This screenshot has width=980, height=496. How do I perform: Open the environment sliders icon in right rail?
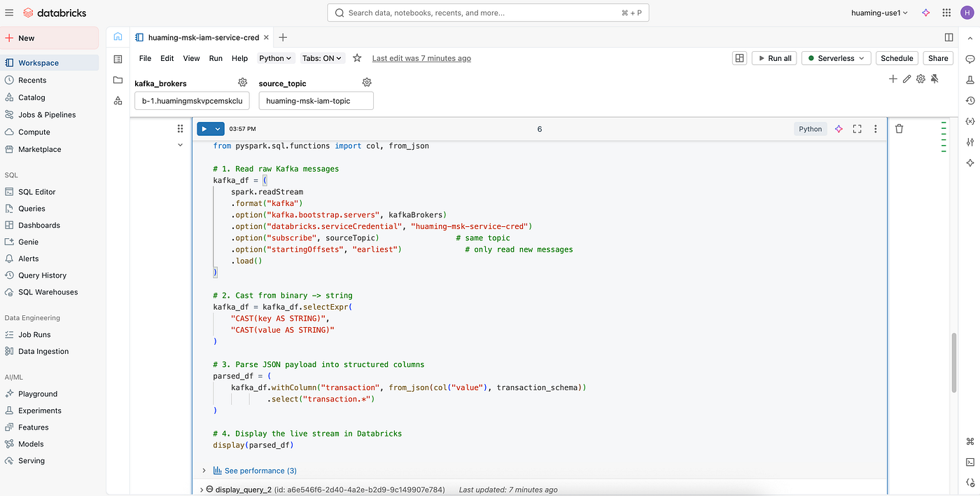[970, 142]
